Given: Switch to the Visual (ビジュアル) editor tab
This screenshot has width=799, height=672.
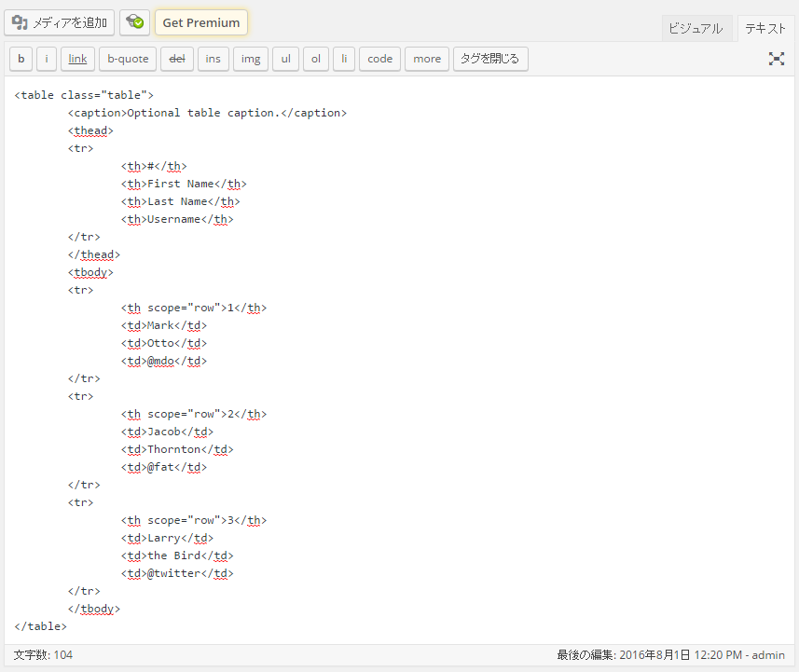Looking at the screenshot, I should [696, 29].
